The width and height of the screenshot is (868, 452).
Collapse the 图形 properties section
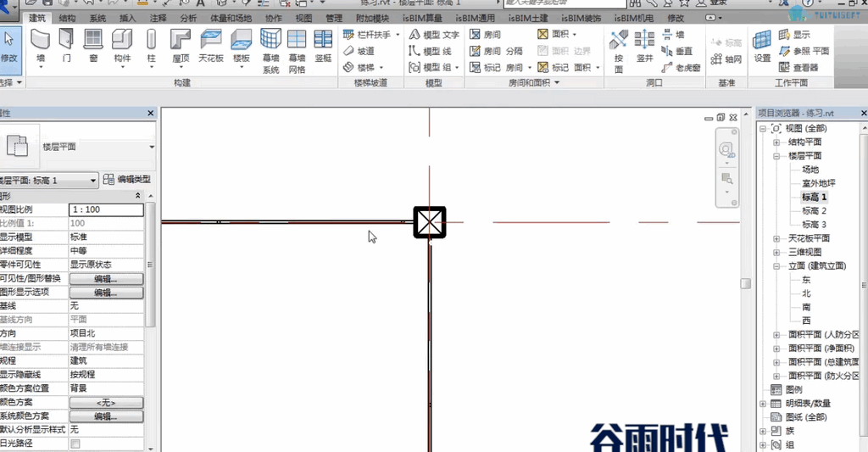pyautogui.click(x=138, y=196)
